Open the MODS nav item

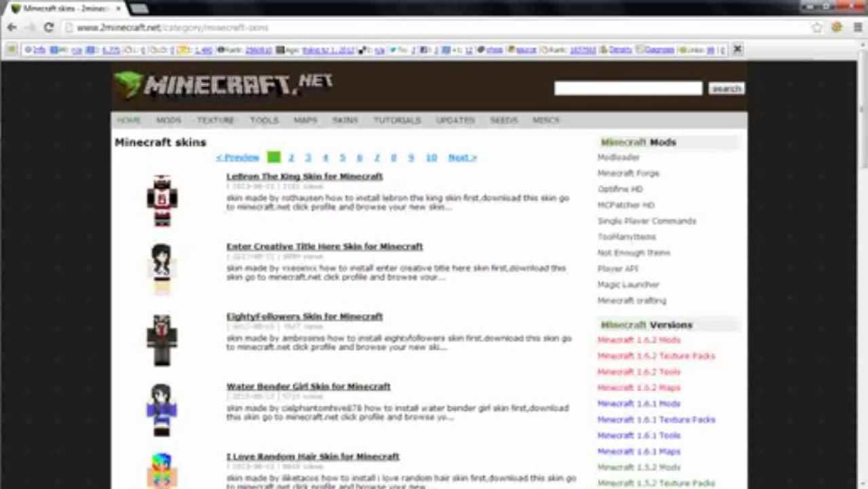(x=168, y=120)
